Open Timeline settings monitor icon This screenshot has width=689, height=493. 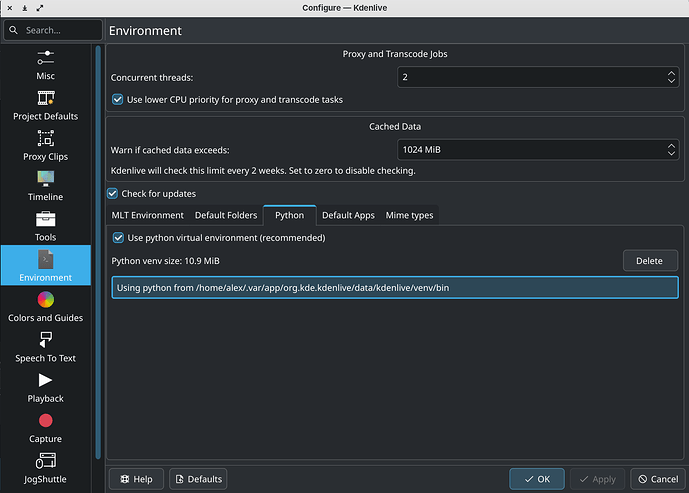[x=46, y=178]
